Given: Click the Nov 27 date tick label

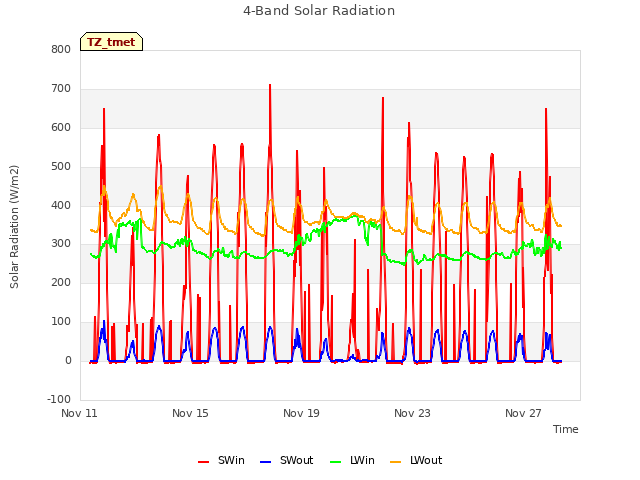Looking at the screenshot, I should tap(523, 413).
